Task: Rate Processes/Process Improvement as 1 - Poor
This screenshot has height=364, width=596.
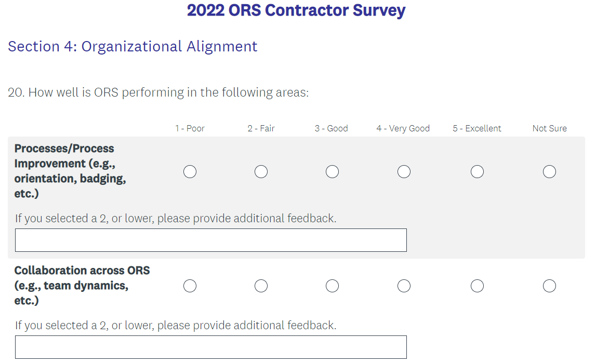Action: 190,171
